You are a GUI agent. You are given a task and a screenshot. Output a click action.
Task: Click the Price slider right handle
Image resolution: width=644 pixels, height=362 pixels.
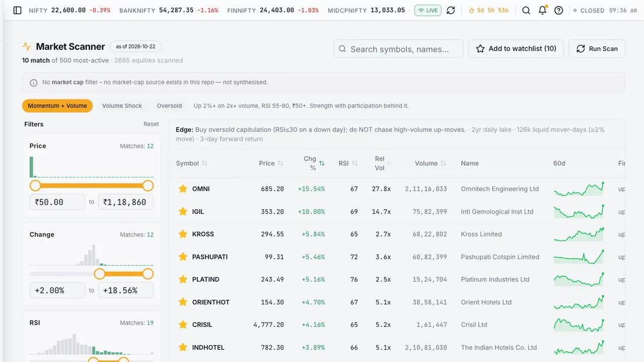click(148, 186)
